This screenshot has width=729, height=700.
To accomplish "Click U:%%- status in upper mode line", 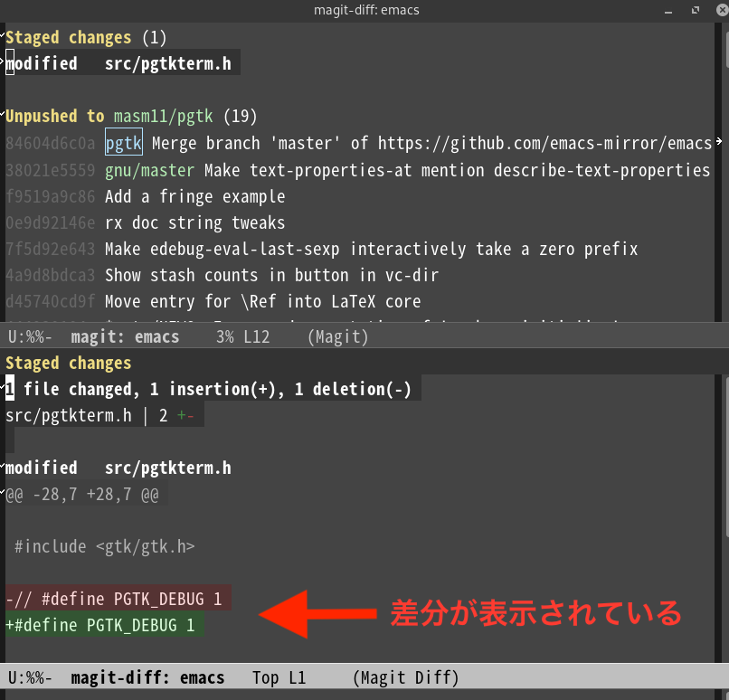I will (x=30, y=336).
